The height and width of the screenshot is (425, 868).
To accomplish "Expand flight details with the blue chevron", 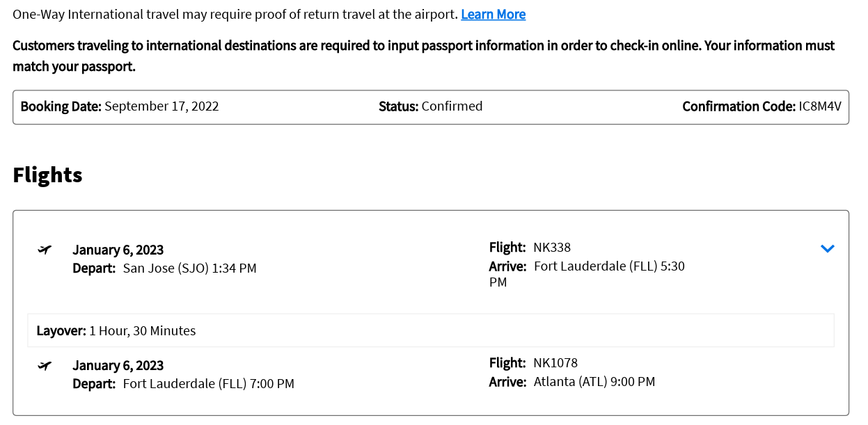I will click(x=827, y=248).
